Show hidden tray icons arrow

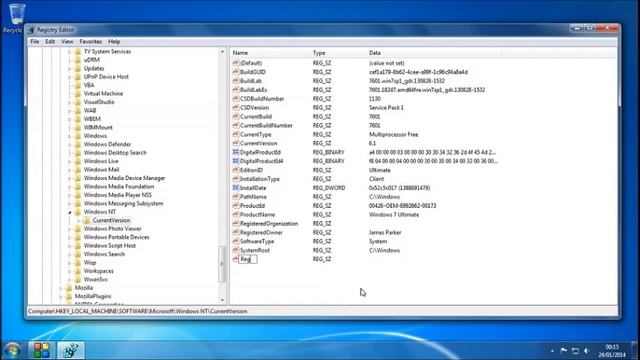pyautogui.click(x=552, y=351)
